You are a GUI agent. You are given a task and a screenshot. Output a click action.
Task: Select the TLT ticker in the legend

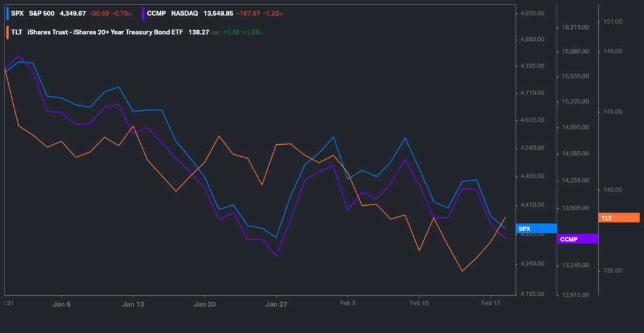point(16,31)
